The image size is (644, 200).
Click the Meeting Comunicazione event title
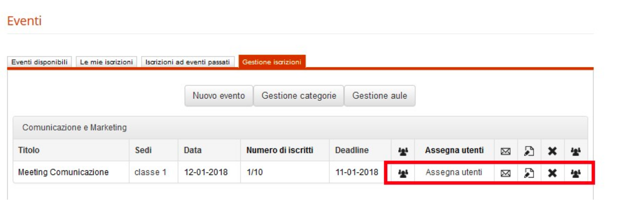point(64,172)
